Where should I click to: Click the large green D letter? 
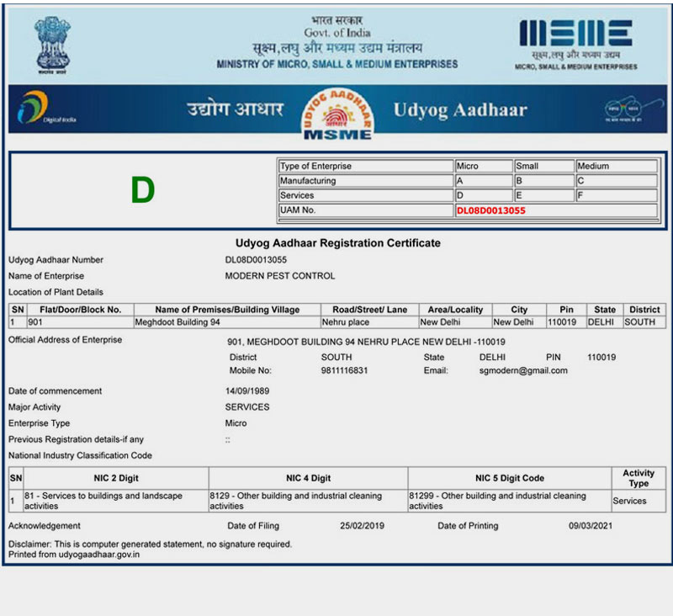142,191
